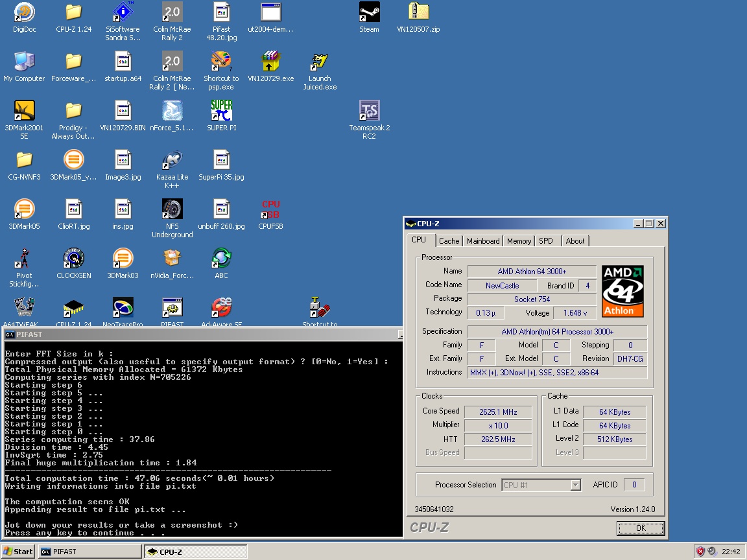Open ClioRT.jpg image file
The image size is (747, 560).
73,215
